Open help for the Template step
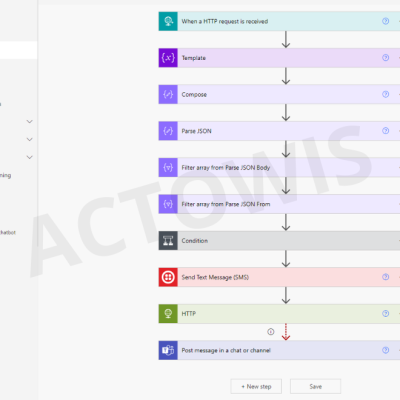Screen dimensions: 400x400 coord(385,58)
